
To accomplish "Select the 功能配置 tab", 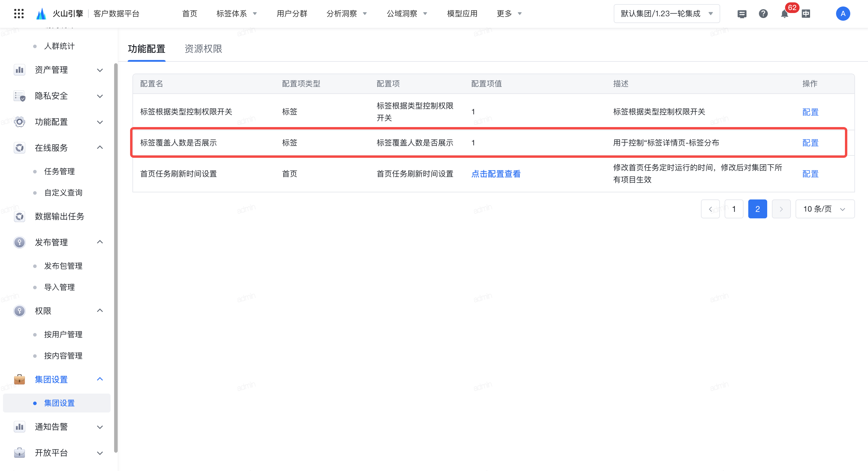I will tap(146, 49).
